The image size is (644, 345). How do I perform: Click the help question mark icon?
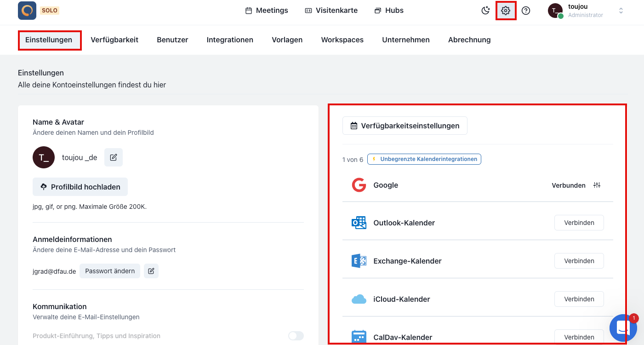(x=526, y=11)
